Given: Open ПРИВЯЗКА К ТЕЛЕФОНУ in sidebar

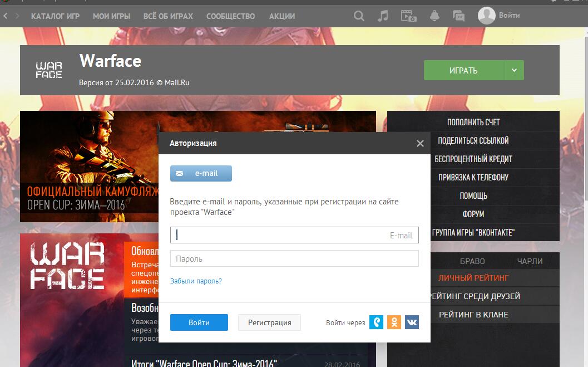Looking at the screenshot, I should (x=473, y=178).
